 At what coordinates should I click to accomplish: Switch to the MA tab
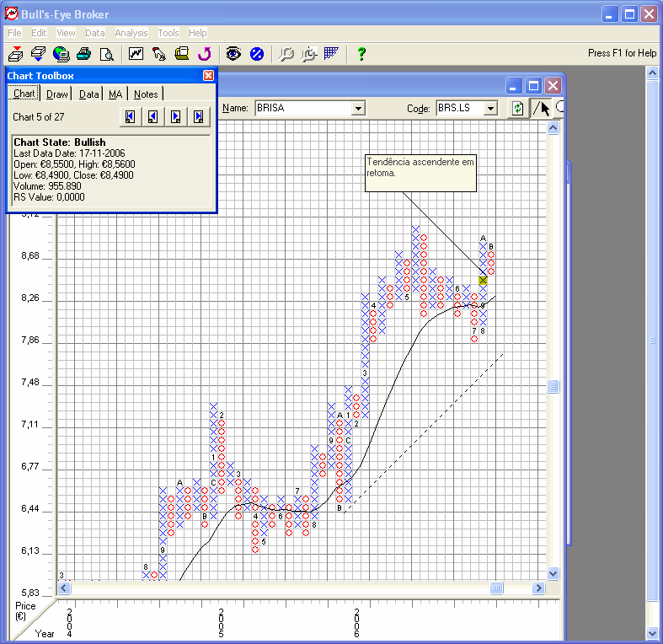tap(115, 94)
